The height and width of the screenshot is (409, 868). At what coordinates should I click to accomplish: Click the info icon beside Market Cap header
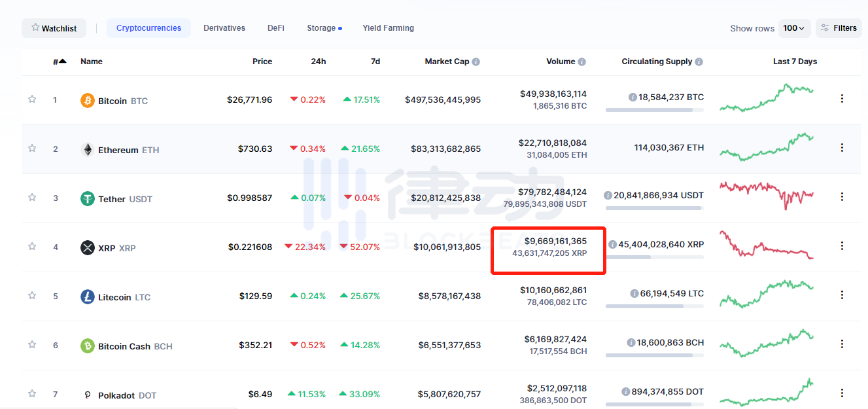(x=476, y=62)
